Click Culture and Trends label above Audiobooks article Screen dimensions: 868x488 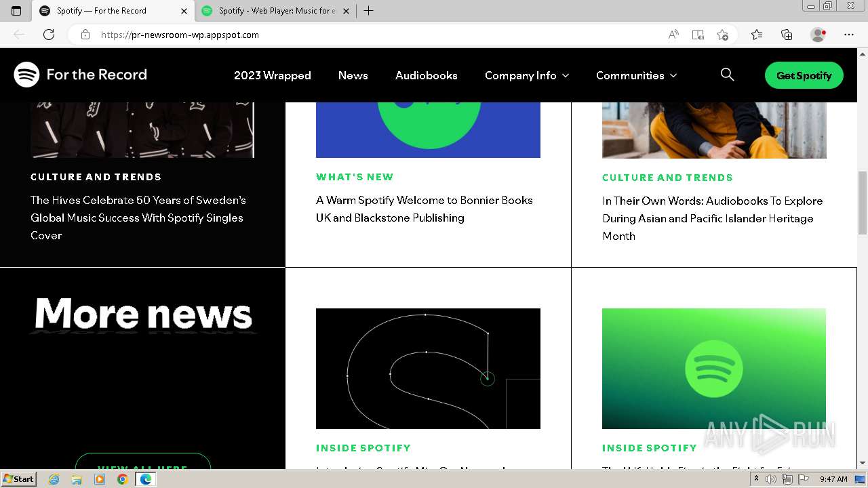[x=667, y=178]
